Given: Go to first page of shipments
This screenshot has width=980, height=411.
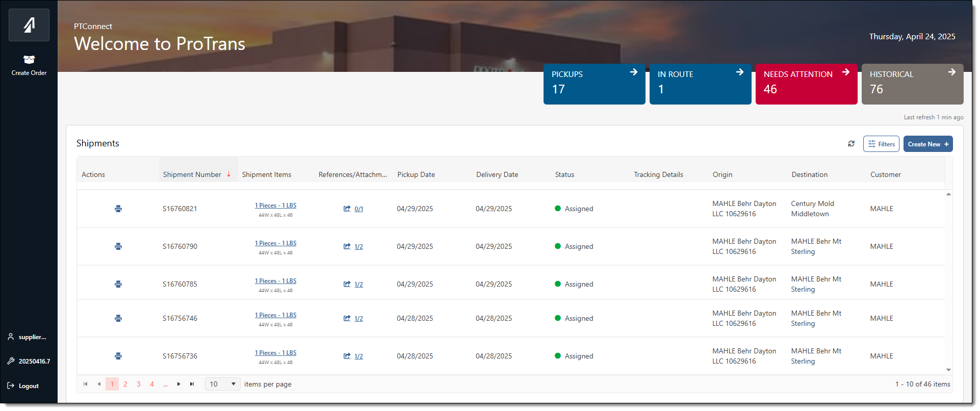Looking at the screenshot, I should 85,384.
